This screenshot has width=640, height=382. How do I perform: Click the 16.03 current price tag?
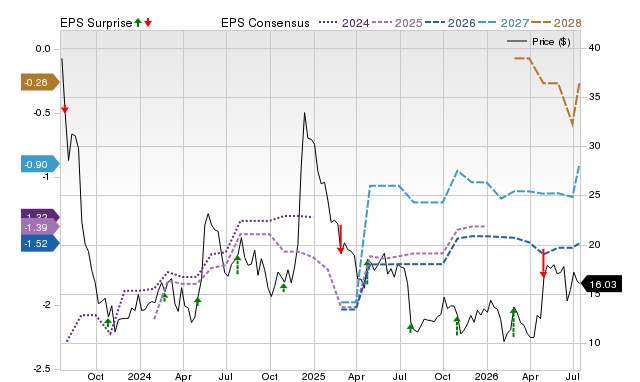pyautogui.click(x=601, y=284)
